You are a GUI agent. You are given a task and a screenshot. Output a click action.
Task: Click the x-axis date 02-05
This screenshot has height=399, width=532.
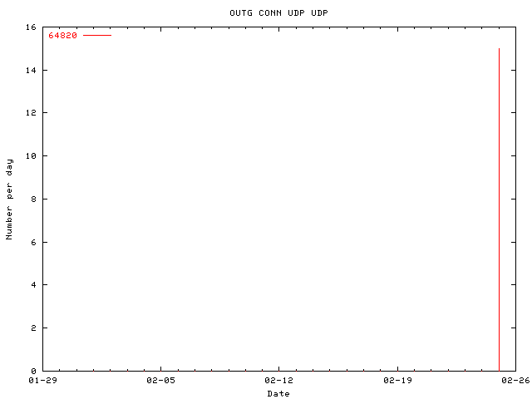tap(160, 381)
